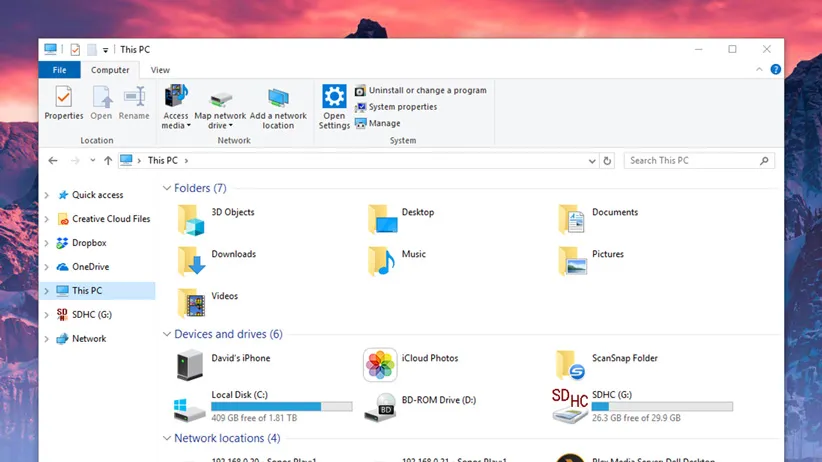
Task: Click the Properties icon in ribbon
Action: click(x=63, y=98)
